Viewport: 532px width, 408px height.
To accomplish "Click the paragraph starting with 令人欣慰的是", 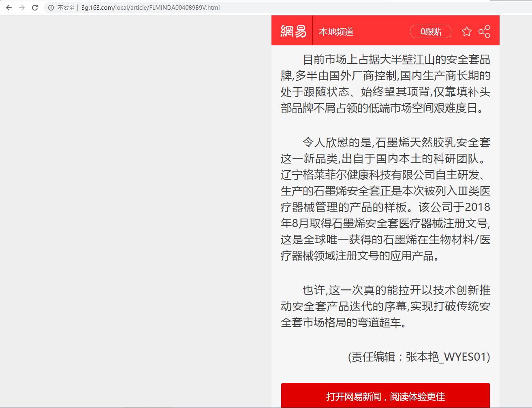I will (385, 199).
